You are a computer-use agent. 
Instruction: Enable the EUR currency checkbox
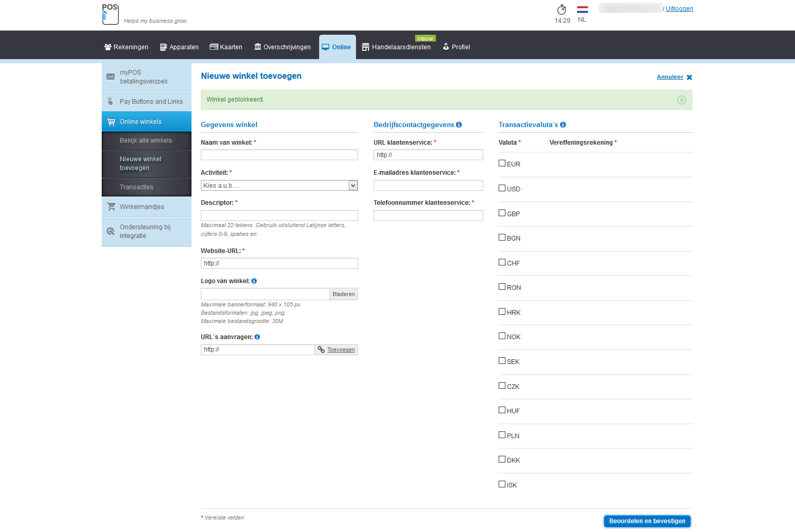[502, 163]
